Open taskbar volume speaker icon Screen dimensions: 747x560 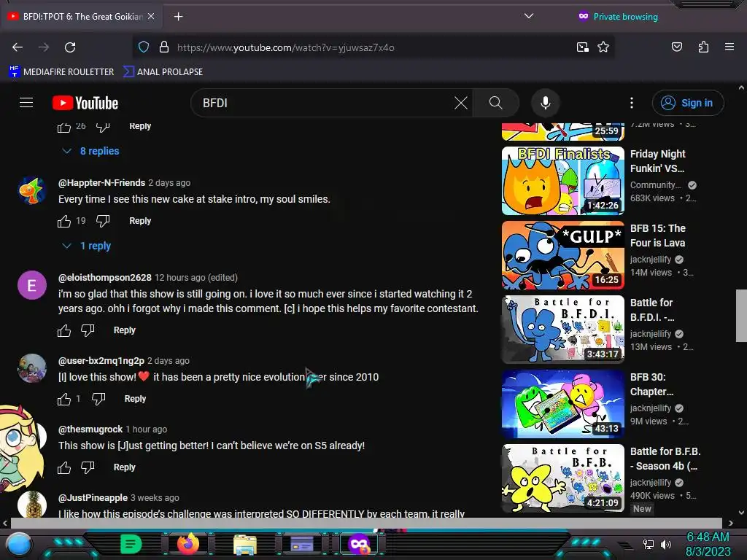pos(665,544)
